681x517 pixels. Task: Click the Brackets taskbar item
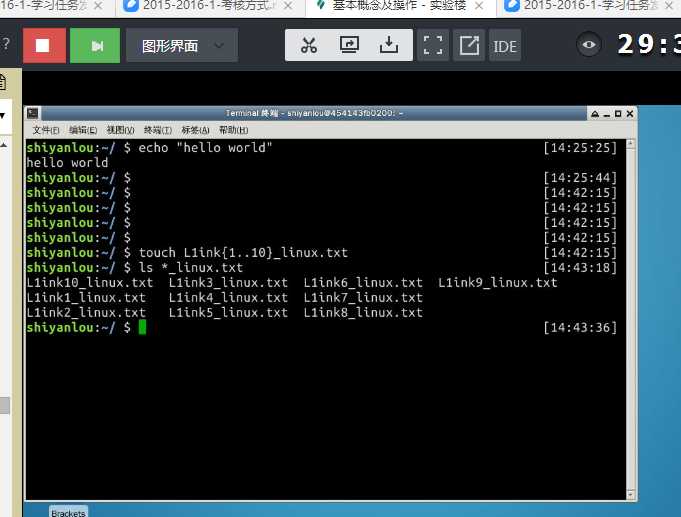click(x=68, y=512)
